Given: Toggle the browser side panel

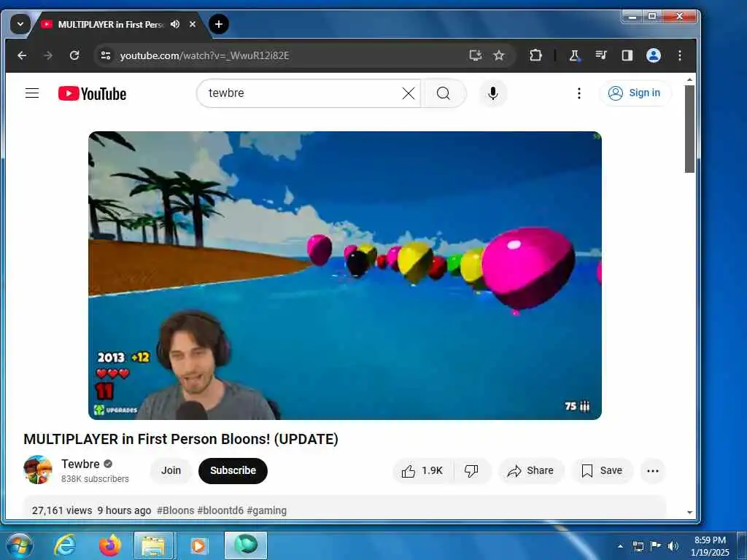Looking at the screenshot, I should click(x=627, y=55).
